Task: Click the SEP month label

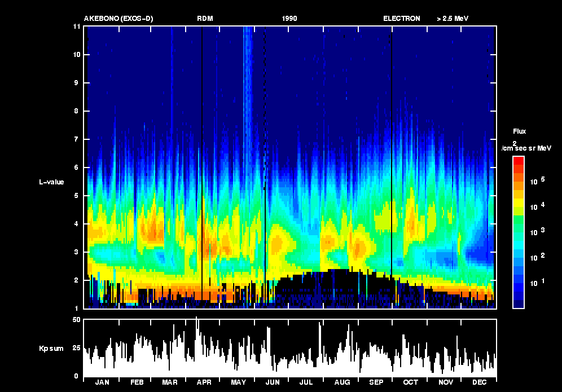Action: coord(376,382)
